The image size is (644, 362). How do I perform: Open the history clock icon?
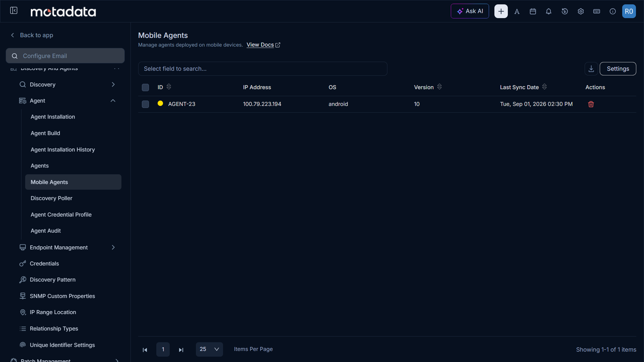click(565, 11)
